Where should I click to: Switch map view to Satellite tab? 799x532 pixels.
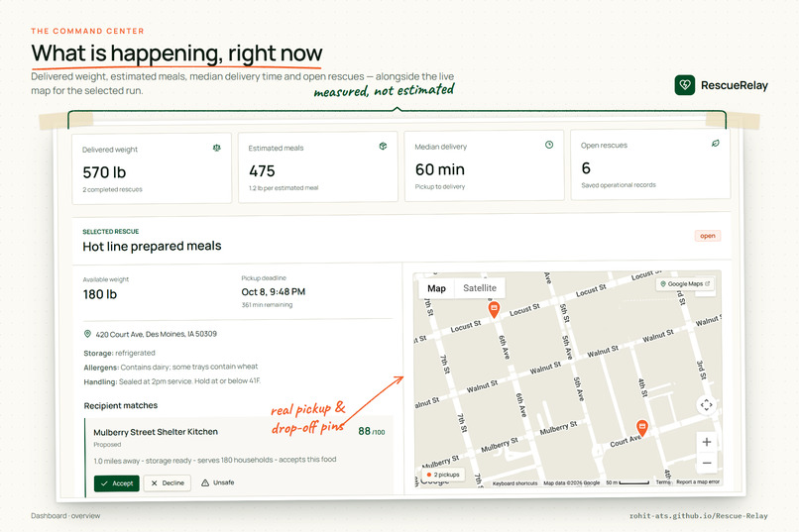[x=480, y=288]
